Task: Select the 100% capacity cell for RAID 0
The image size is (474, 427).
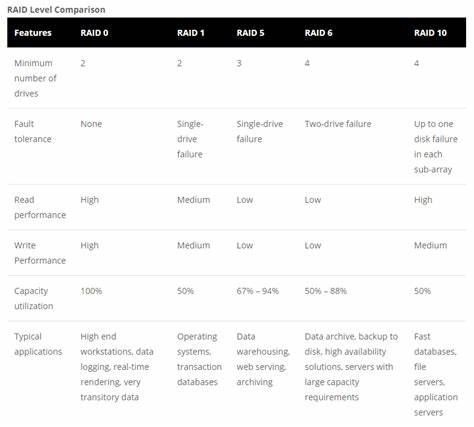Action: pyautogui.click(x=91, y=291)
